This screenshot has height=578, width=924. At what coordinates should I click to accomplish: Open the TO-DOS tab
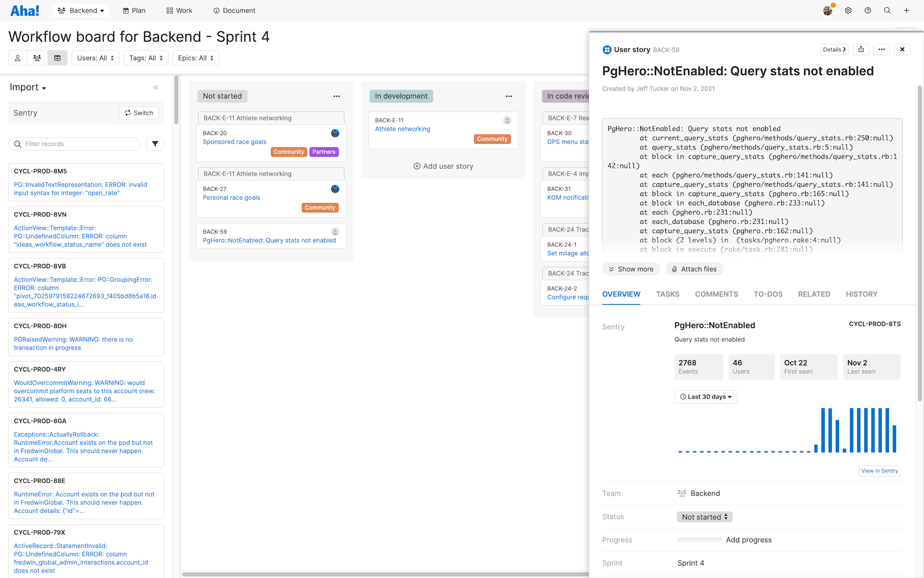pos(768,294)
